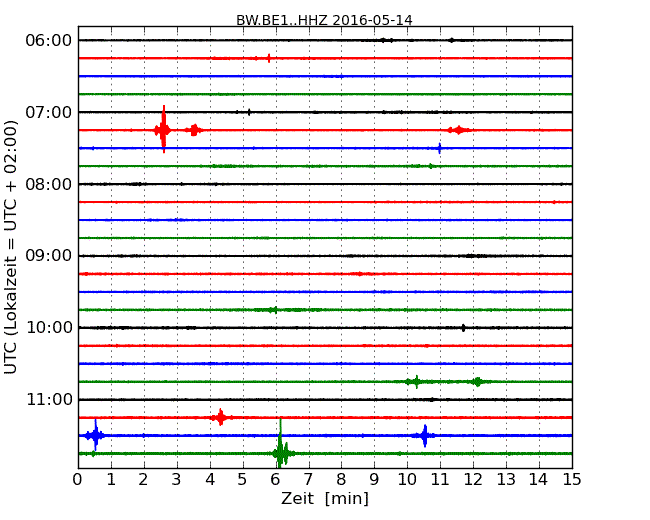Click the x-axis tick label 10
The image size is (650, 520).
pos(407,479)
